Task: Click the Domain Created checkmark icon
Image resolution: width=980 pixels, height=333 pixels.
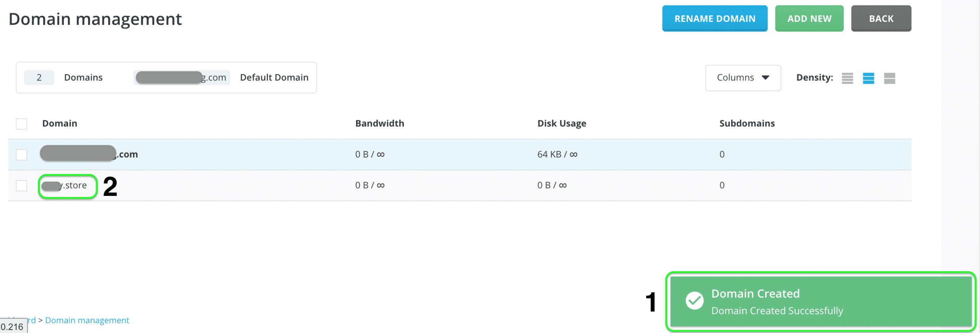Action: 694,301
